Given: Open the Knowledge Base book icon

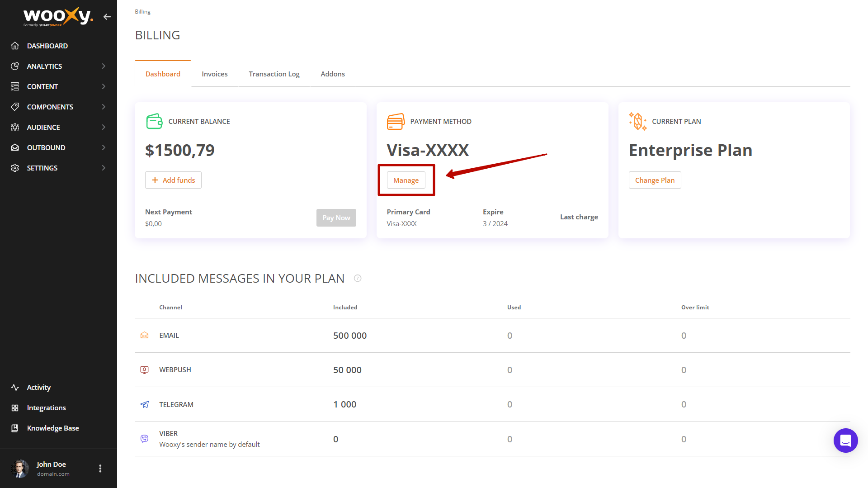Looking at the screenshot, I should pos(15,428).
